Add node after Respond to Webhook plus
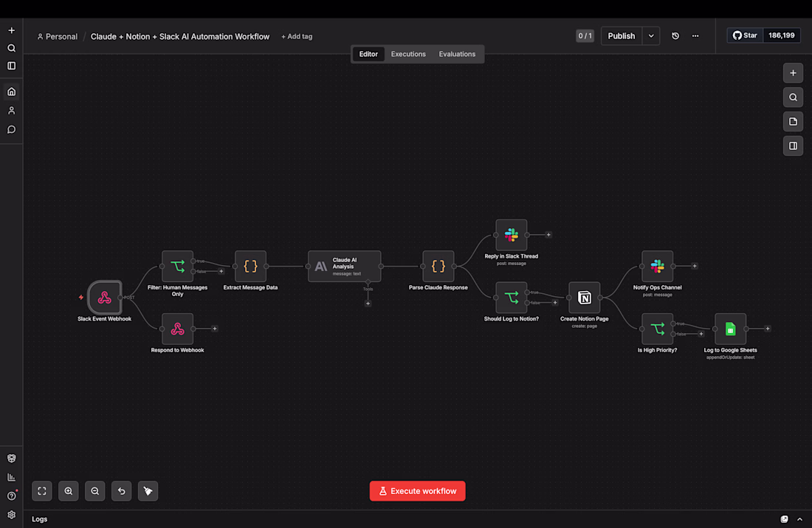Screen dimensions: 812x528 click(x=215, y=329)
